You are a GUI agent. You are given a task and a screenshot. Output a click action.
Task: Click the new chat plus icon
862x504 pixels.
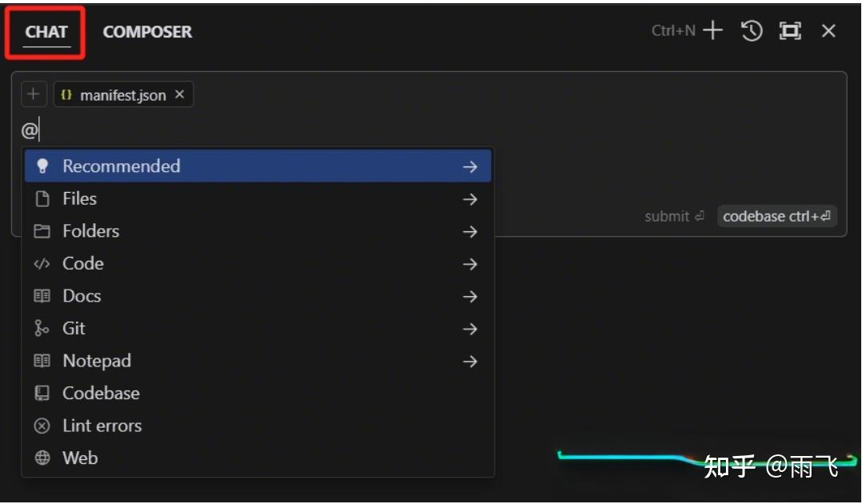pyautogui.click(x=712, y=31)
